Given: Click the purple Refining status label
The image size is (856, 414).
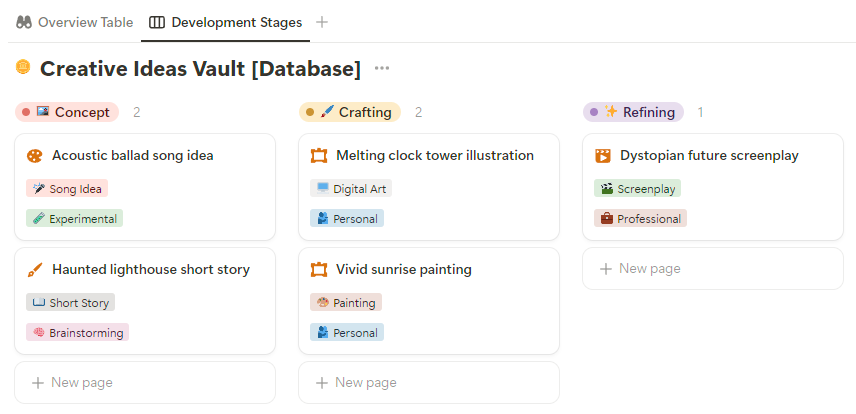Looking at the screenshot, I should pos(634,112).
